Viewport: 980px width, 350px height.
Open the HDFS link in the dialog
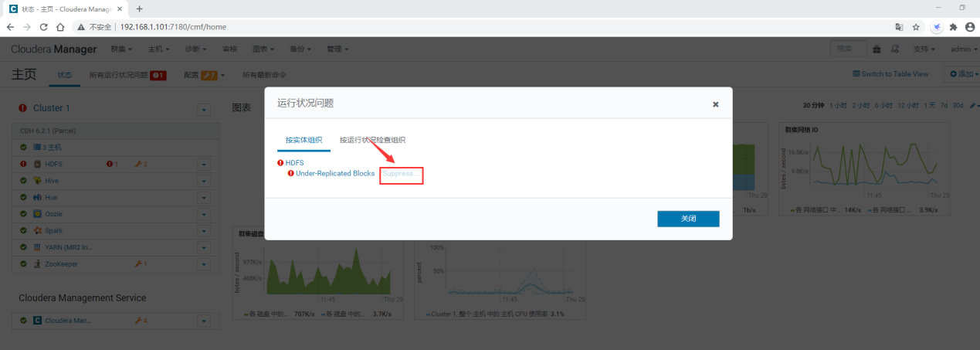(x=294, y=163)
